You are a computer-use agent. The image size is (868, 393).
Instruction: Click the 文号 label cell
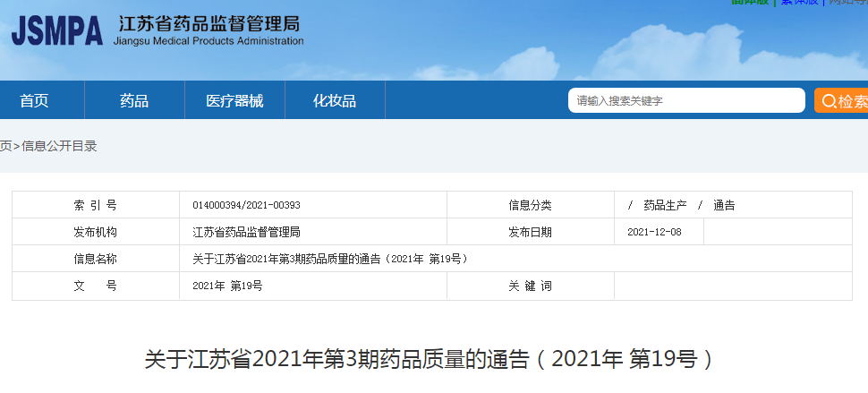[96, 286]
